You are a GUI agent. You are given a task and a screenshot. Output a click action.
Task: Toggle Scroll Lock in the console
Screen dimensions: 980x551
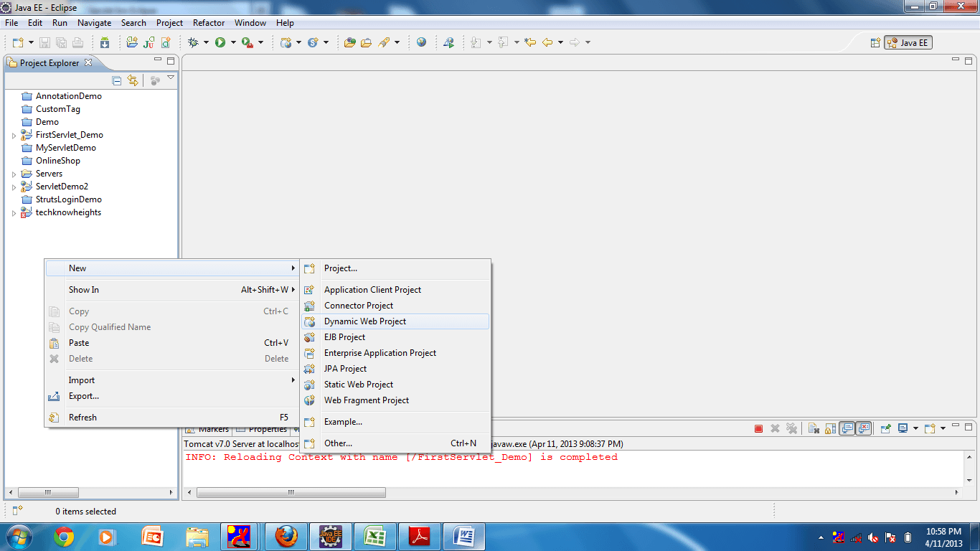click(830, 428)
